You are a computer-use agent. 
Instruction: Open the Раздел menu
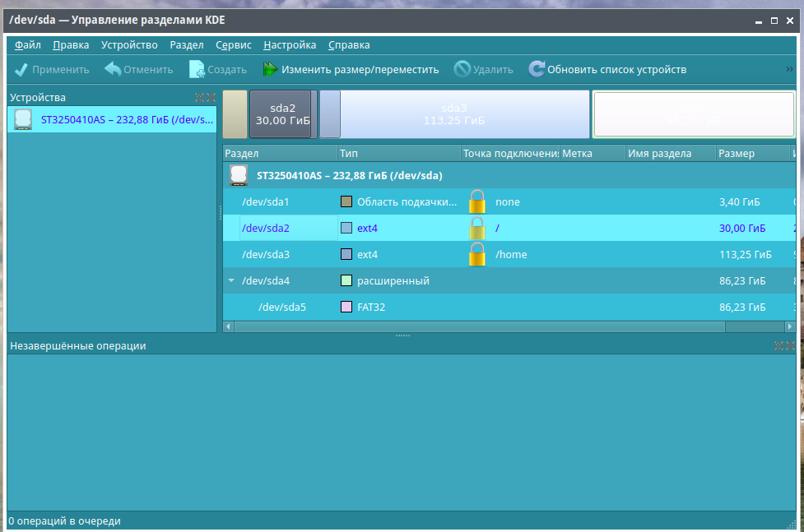187,45
